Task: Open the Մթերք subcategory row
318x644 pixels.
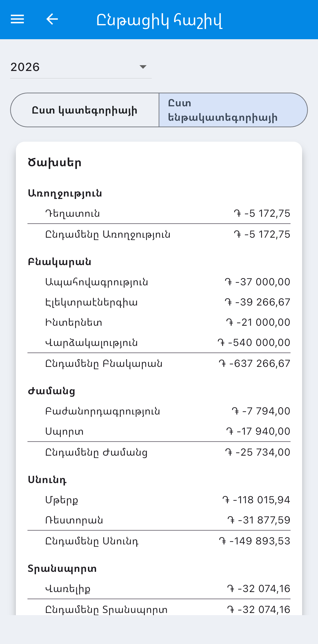Action: pyautogui.click(x=159, y=500)
